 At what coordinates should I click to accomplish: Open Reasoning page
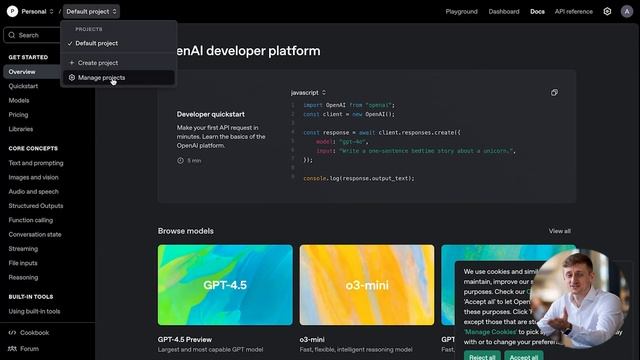[23, 277]
